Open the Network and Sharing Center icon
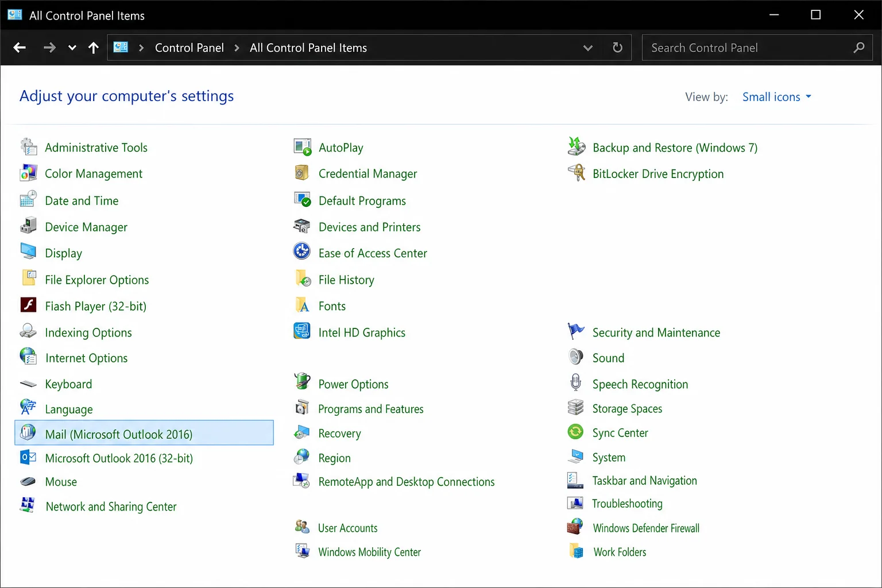 28,505
